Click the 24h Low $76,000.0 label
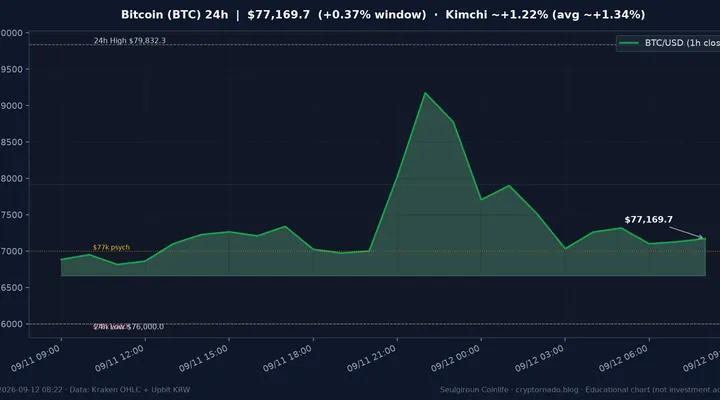The height and width of the screenshot is (400, 720). click(129, 327)
